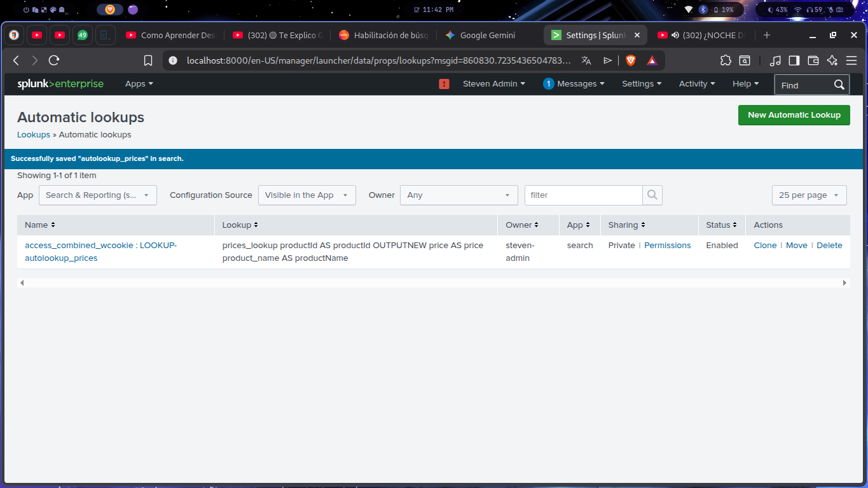Open the browser hamburger menu icon
The height and width of the screenshot is (488, 868).
coord(851,60)
